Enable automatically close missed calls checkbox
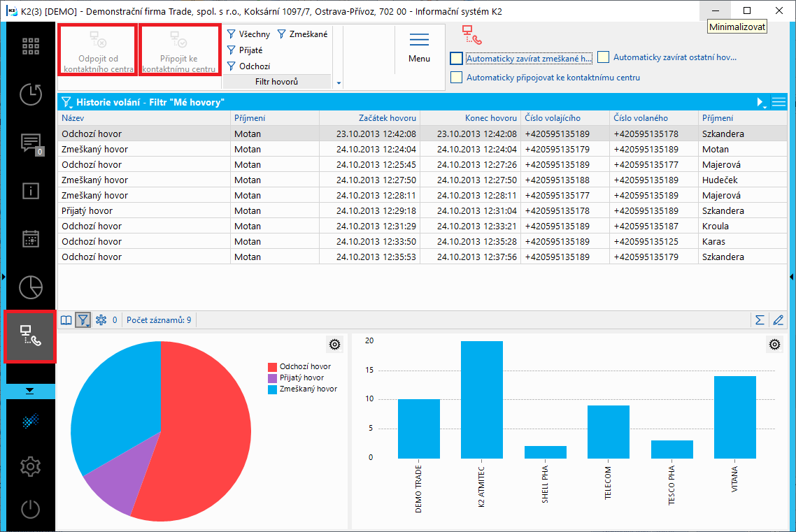 point(456,58)
